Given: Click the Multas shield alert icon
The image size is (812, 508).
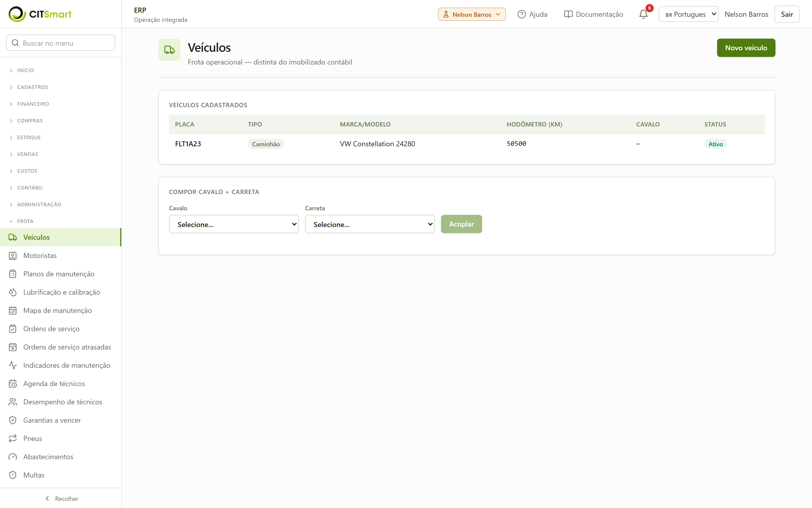Looking at the screenshot, I should tap(13, 475).
